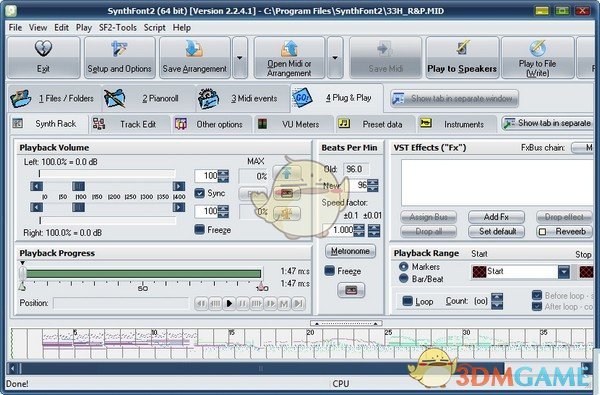Click the Metronome button

350,251
